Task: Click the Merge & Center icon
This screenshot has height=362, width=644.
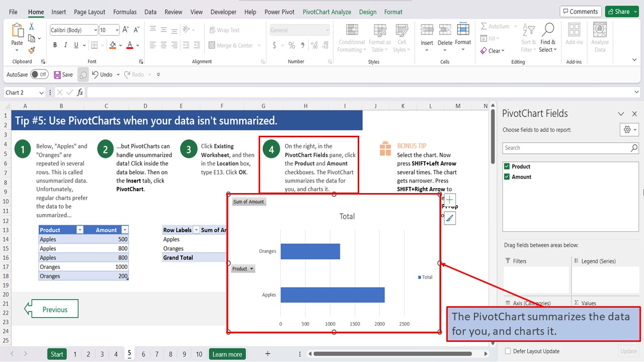Action: [211, 45]
